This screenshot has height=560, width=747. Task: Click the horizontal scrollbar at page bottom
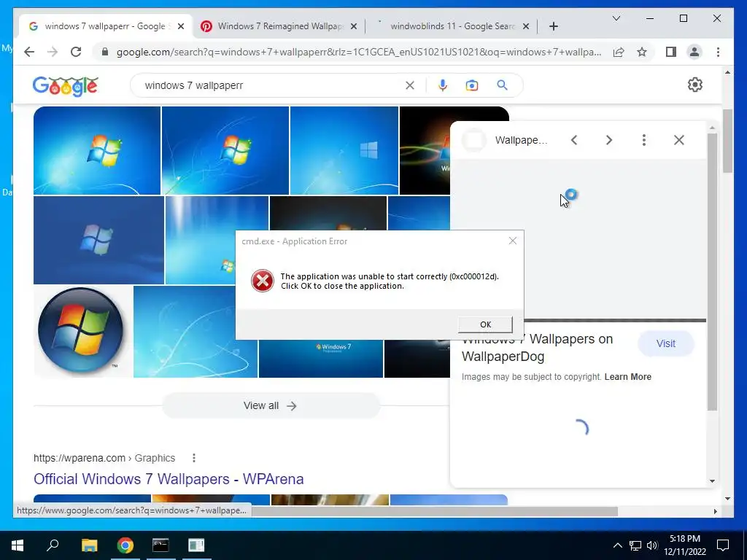tap(435, 511)
